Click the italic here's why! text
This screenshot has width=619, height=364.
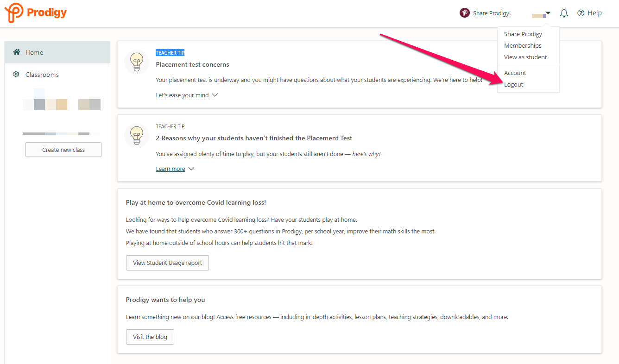[x=366, y=154]
